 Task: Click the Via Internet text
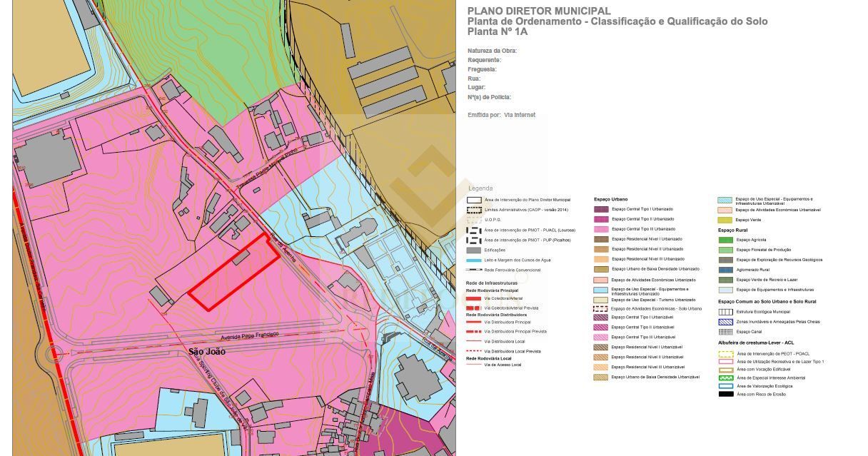[519, 115]
